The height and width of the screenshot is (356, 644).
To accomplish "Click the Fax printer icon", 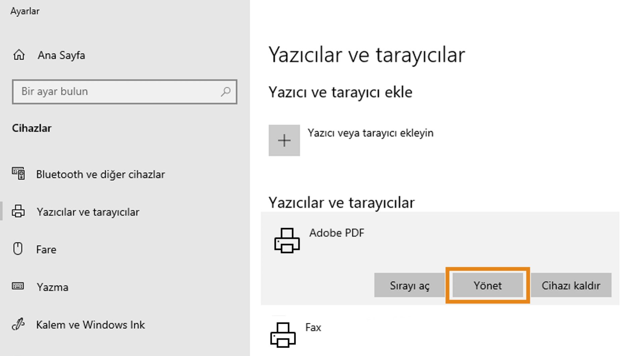I will pyautogui.click(x=283, y=334).
